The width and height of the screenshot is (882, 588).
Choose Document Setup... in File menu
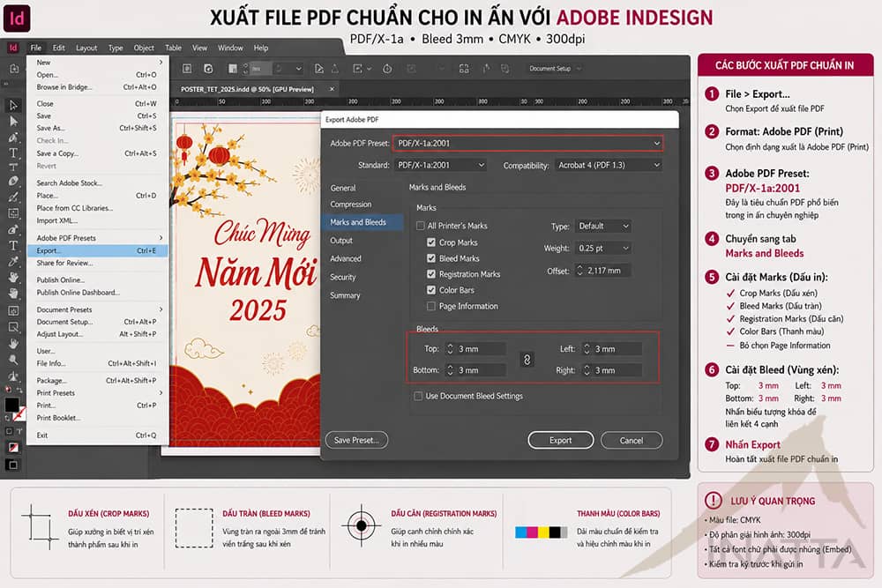click(x=98, y=322)
